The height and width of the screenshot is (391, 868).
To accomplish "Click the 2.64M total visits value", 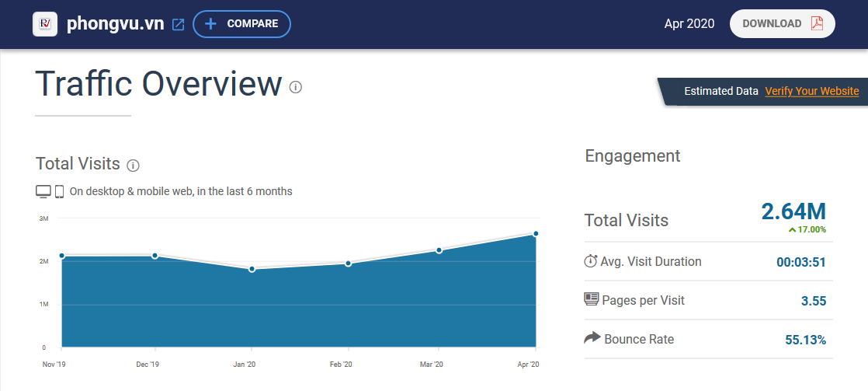I will click(x=793, y=211).
